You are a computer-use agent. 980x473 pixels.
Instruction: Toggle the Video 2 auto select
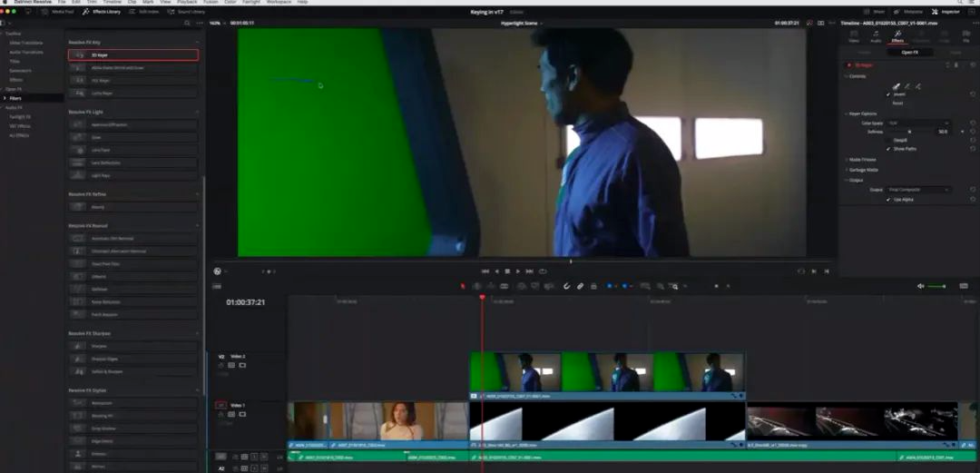point(231,365)
